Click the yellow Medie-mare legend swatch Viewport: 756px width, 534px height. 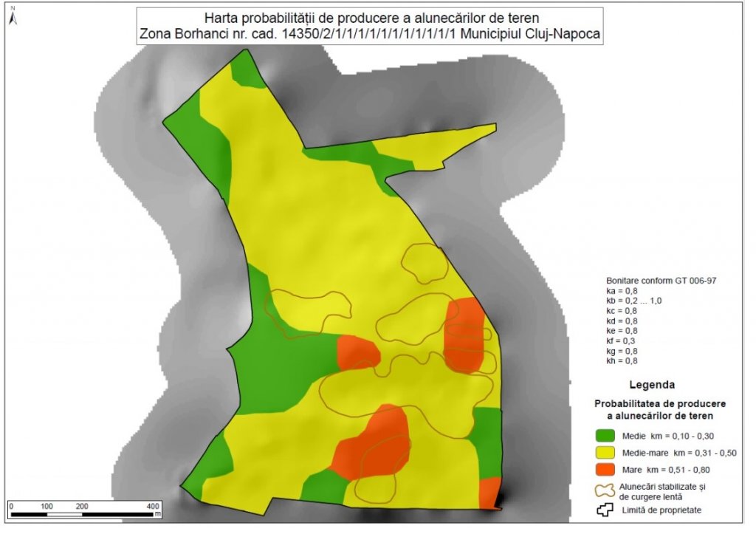coord(605,452)
